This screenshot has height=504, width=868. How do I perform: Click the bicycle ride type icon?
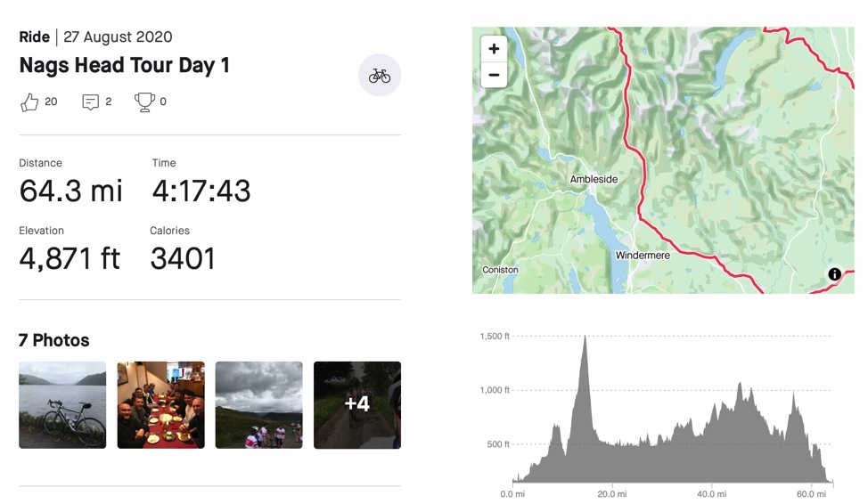click(380, 76)
